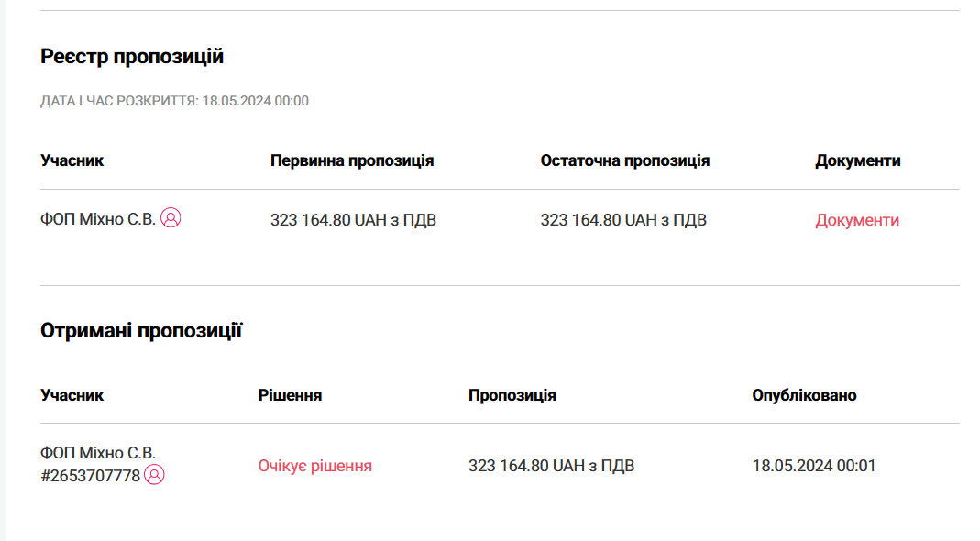Click the ДАТА І ЧАС РОЗКРИТТЯ text line
980x541 pixels.
click(174, 101)
